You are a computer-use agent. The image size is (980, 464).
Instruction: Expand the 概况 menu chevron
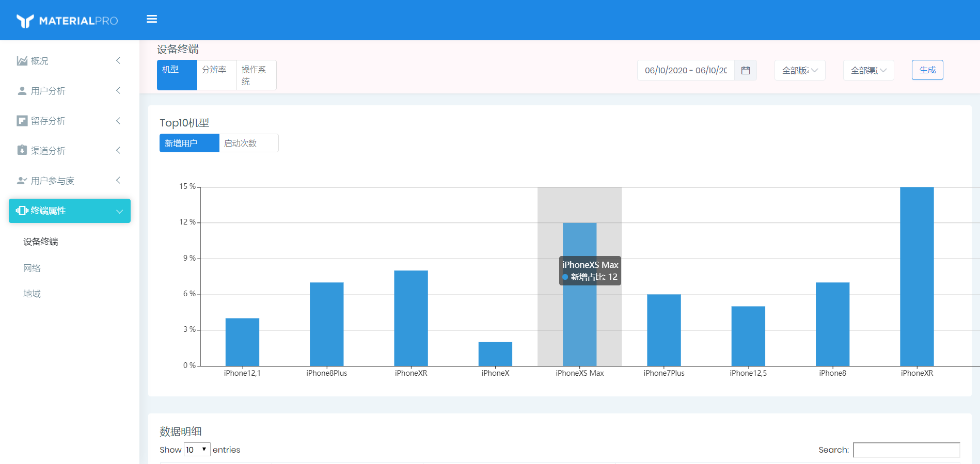(x=118, y=60)
